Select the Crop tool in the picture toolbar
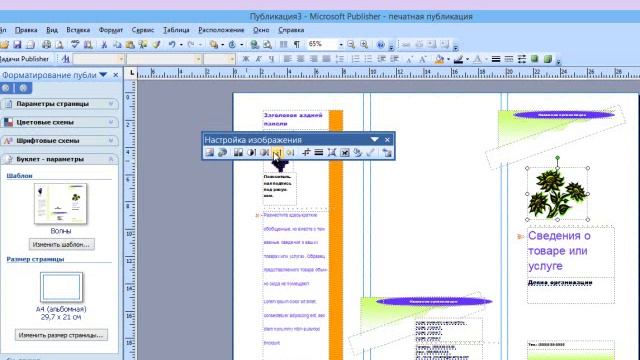 pos(306,152)
